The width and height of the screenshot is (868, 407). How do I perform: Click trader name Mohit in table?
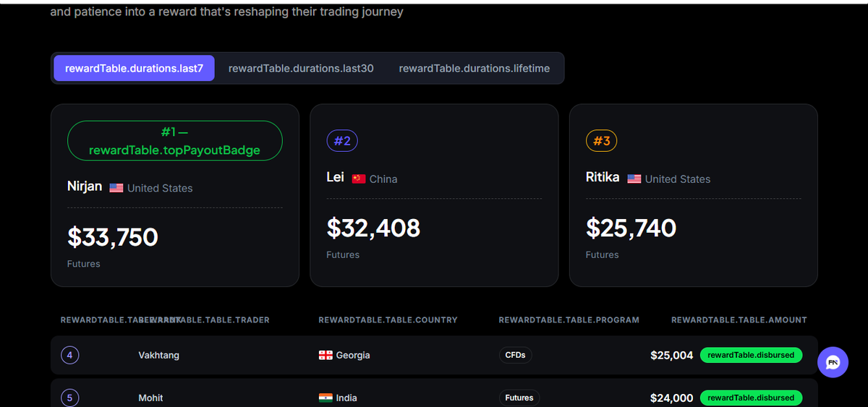150,398
